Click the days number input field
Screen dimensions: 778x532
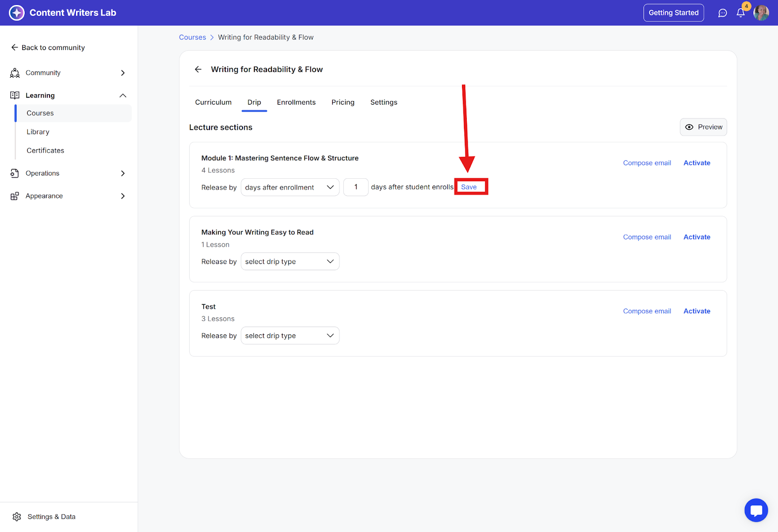(355, 188)
